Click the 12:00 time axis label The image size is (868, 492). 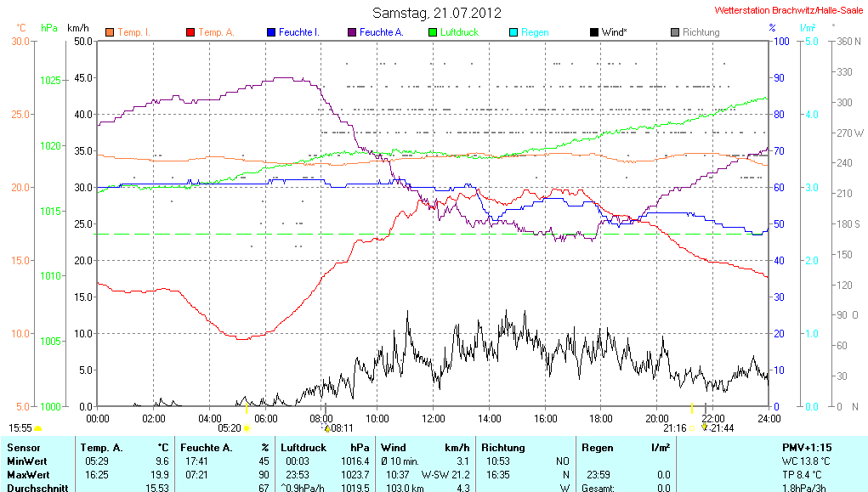pos(433,418)
